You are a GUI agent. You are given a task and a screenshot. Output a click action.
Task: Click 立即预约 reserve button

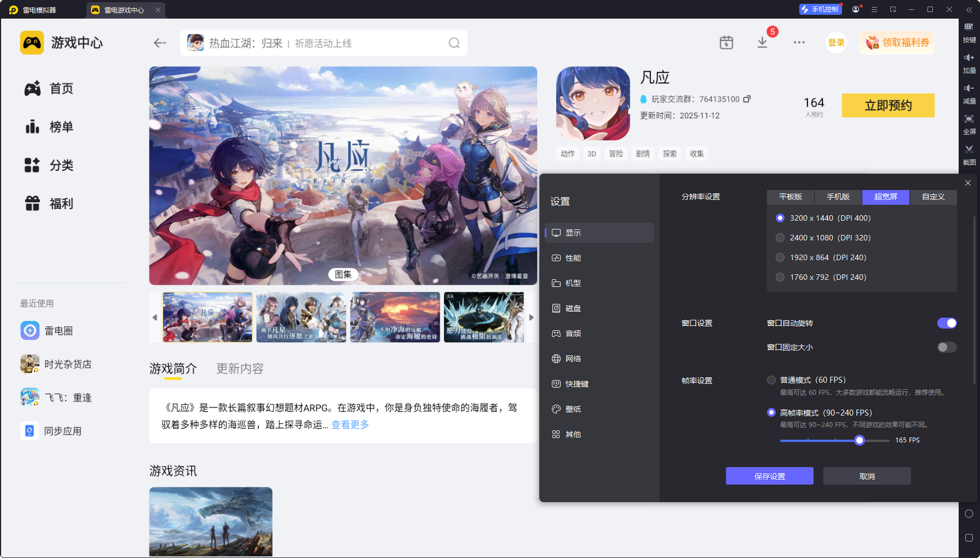click(x=888, y=105)
